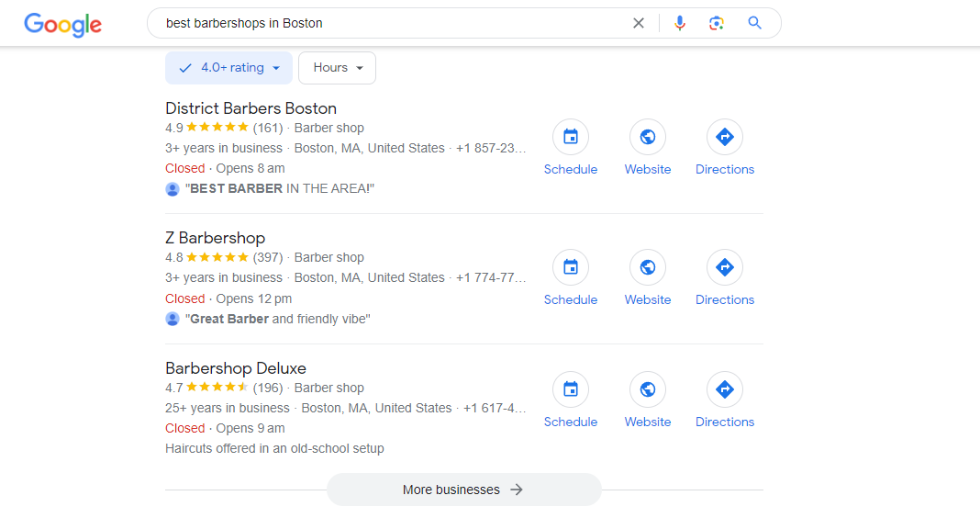Open Website globe icon for Barbershop Deluxe

pyautogui.click(x=648, y=389)
